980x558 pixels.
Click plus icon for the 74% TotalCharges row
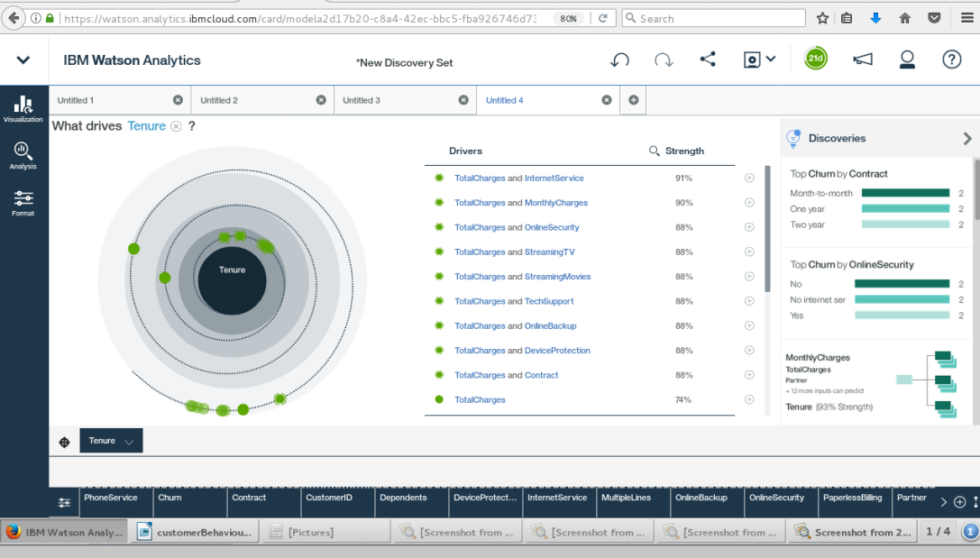pos(749,399)
